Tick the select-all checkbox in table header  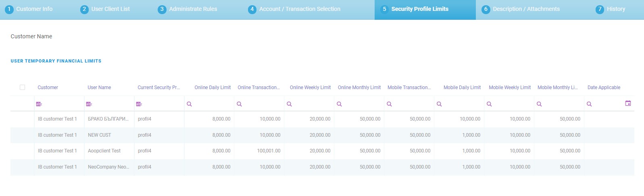(23, 87)
